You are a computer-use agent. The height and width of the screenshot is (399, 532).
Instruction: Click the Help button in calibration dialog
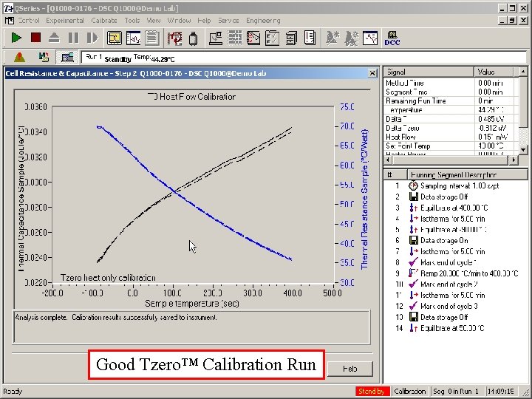tap(349, 369)
